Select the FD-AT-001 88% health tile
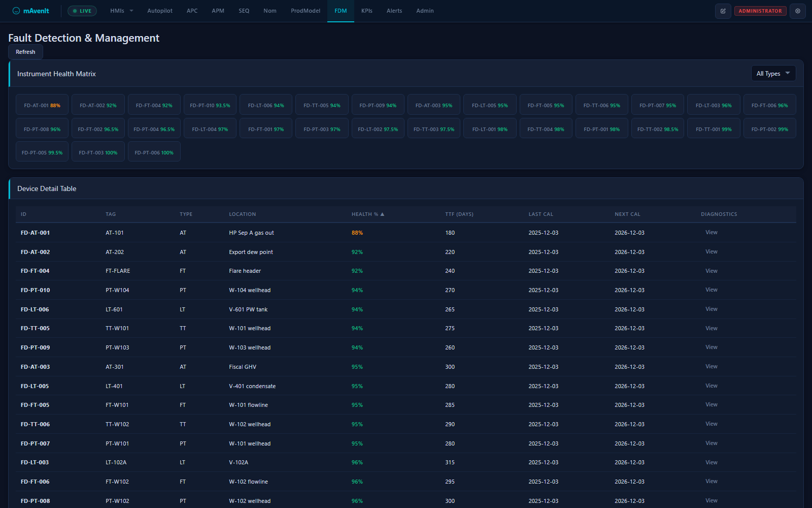The width and height of the screenshot is (812, 508). 42,105
